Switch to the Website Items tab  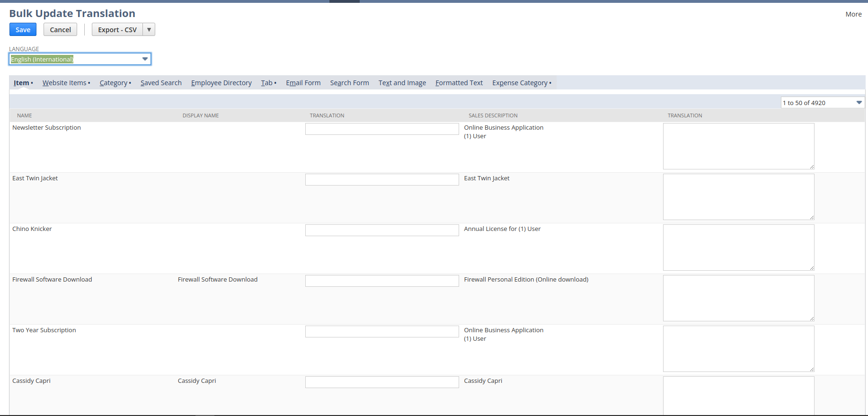click(x=64, y=83)
